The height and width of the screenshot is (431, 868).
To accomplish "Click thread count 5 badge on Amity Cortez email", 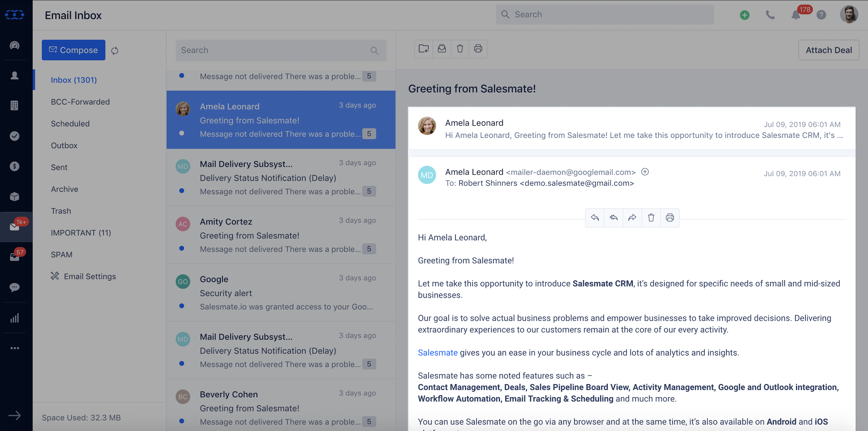I will tap(369, 249).
